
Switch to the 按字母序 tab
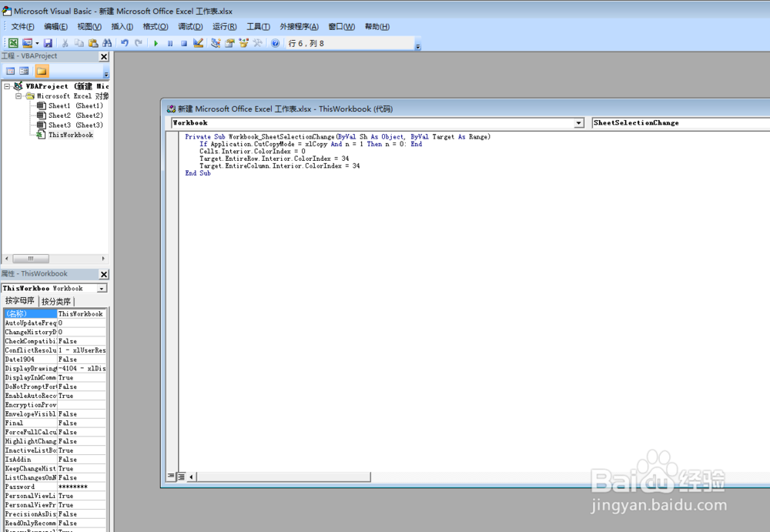(x=20, y=300)
